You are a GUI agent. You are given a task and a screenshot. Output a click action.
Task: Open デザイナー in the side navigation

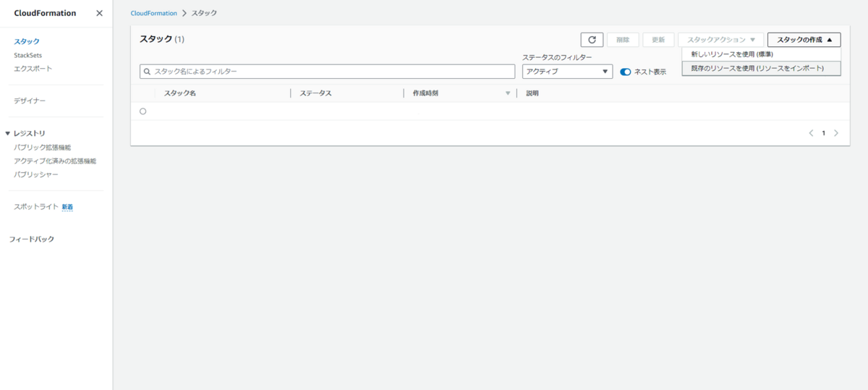click(x=30, y=101)
